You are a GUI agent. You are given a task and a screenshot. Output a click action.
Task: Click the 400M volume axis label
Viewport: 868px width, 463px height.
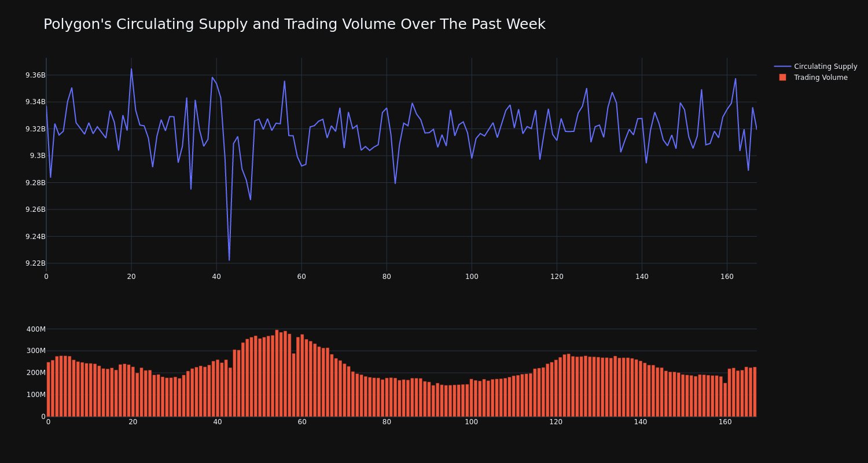click(x=35, y=329)
